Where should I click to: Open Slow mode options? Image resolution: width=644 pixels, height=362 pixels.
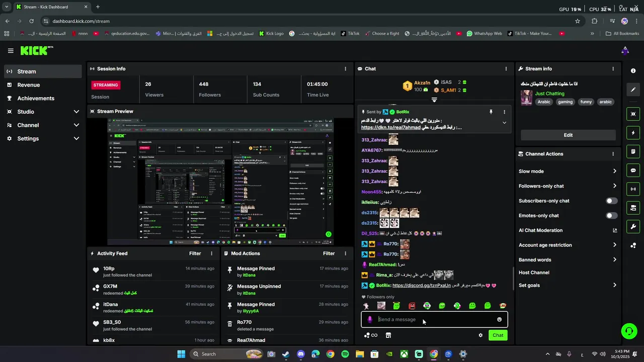568,171
